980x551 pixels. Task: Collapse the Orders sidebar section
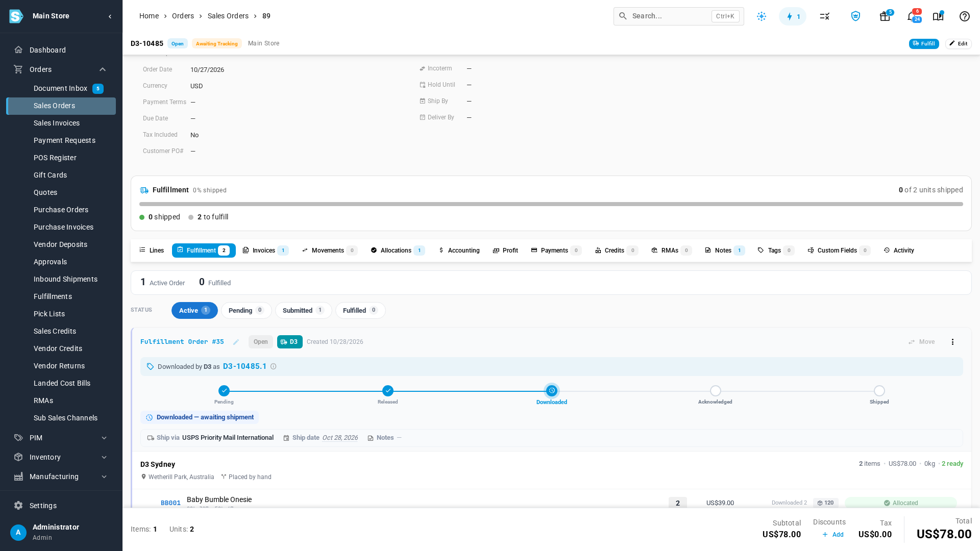point(103,69)
